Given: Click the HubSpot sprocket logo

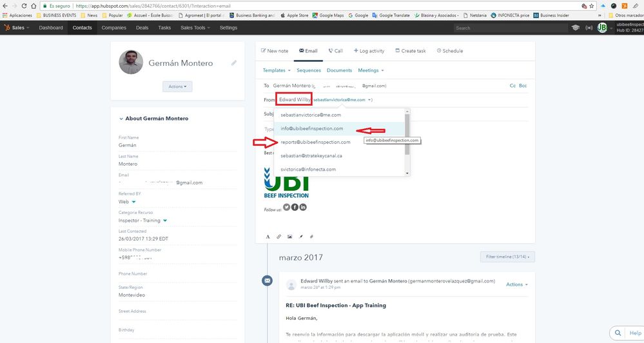Looking at the screenshot, I should pyautogui.click(x=7, y=28).
